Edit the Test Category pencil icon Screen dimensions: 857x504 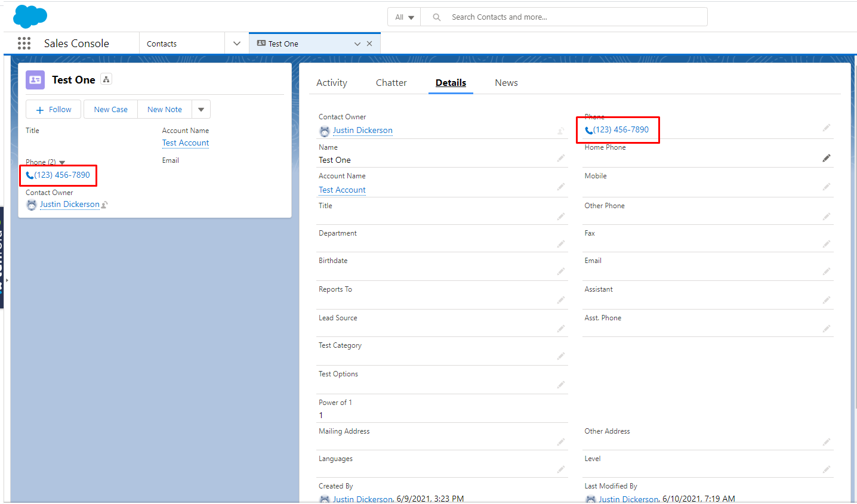click(x=561, y=356)
